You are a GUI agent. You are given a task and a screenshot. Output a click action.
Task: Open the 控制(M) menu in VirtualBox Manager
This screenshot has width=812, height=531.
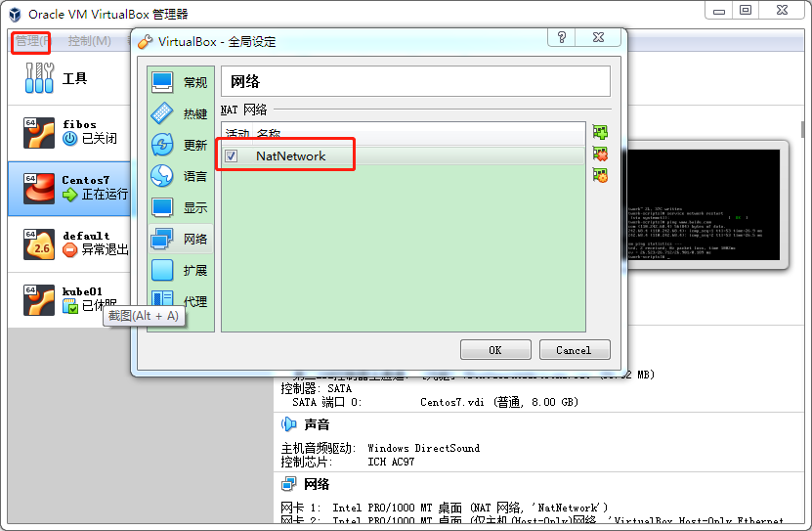click(x=90, y=41)
